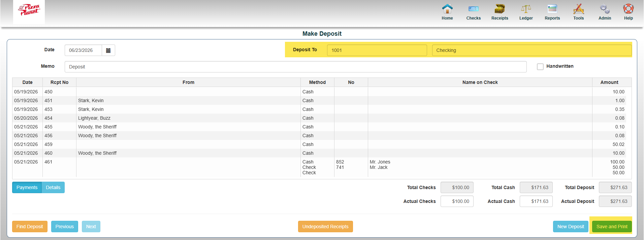
Task: Start a New Deposit
Action: (x=571, y=227)
